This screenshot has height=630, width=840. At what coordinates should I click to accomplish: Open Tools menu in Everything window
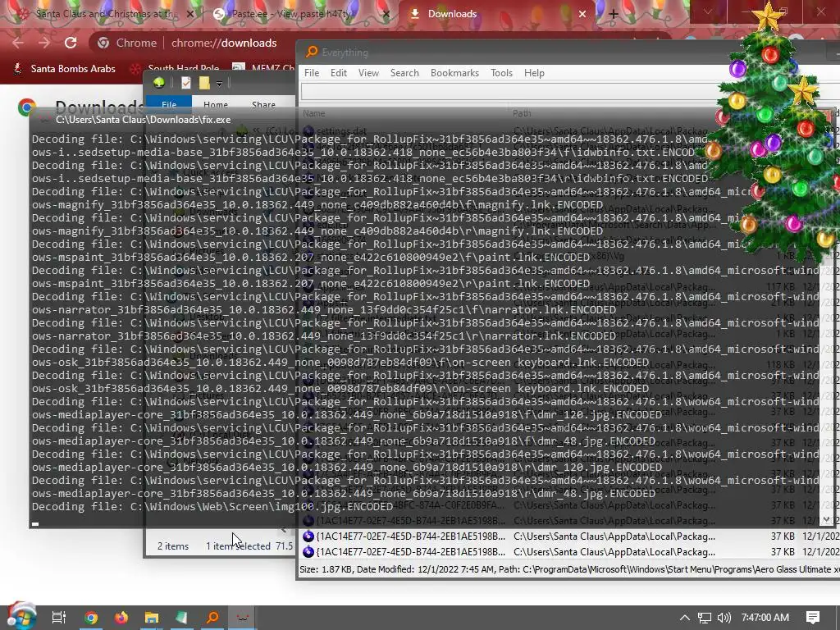[501, 73]
